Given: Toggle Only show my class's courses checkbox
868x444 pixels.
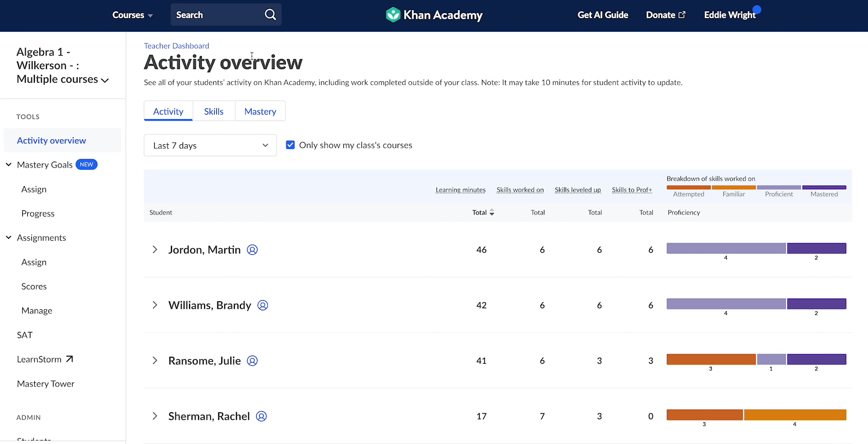Looking at the screenshot, I should click(x=290, y=145).
